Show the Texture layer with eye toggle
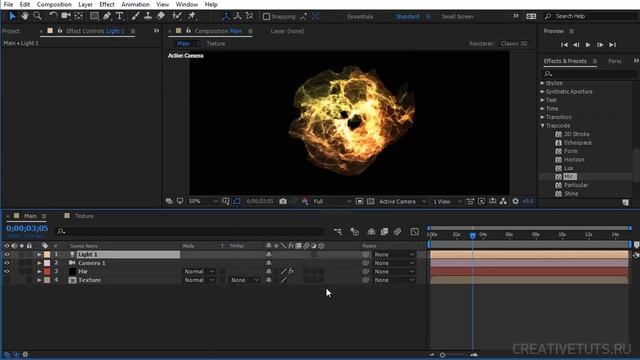640x360 pixels. 7,280
